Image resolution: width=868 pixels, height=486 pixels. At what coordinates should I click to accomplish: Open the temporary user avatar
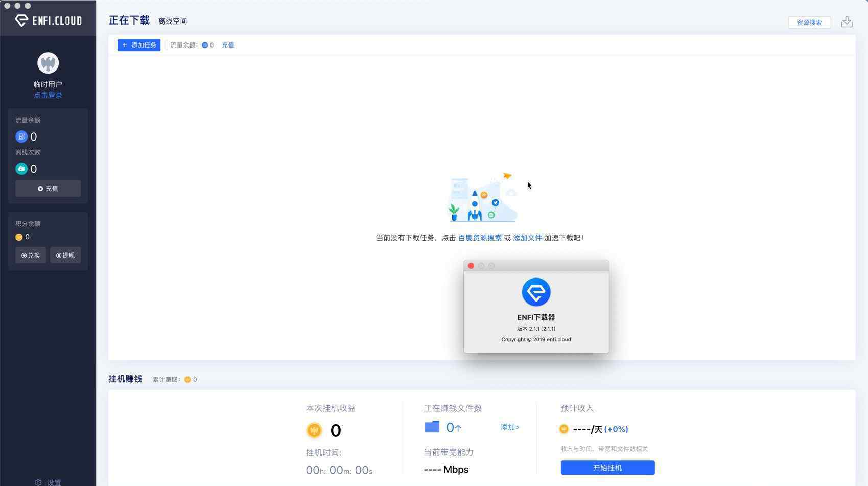pos(48,63)
